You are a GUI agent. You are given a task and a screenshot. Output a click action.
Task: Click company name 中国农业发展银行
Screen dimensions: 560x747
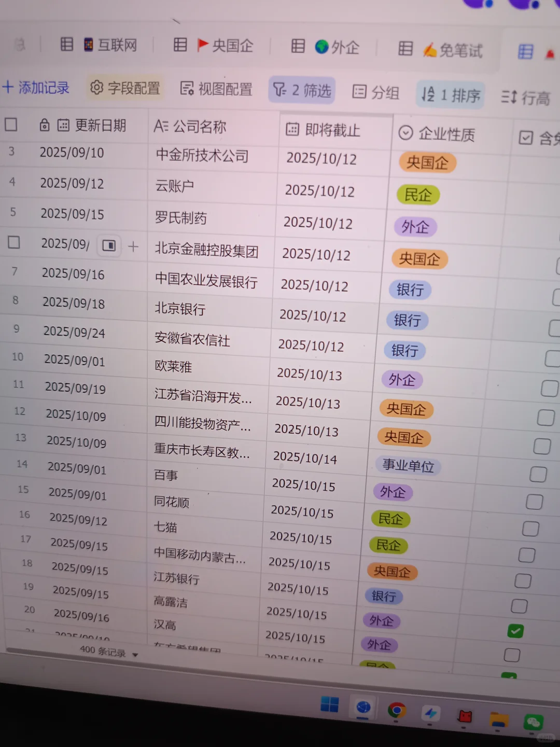206,281
